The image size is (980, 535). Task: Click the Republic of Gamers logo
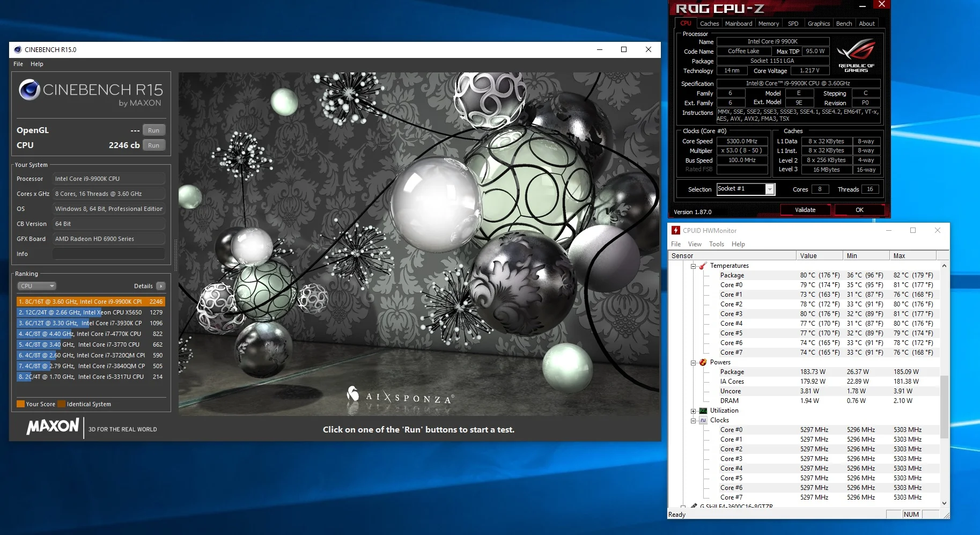(x=856, y=55)
